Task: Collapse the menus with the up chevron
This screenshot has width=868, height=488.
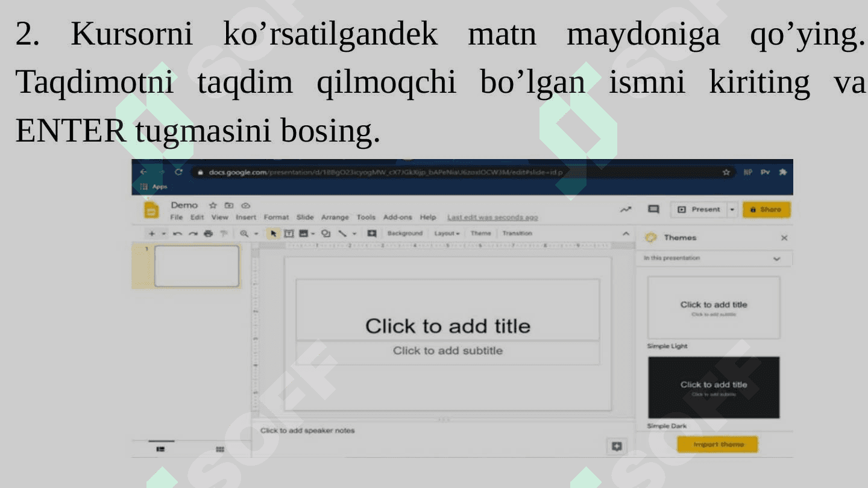Action: click(x=626, y=234)
